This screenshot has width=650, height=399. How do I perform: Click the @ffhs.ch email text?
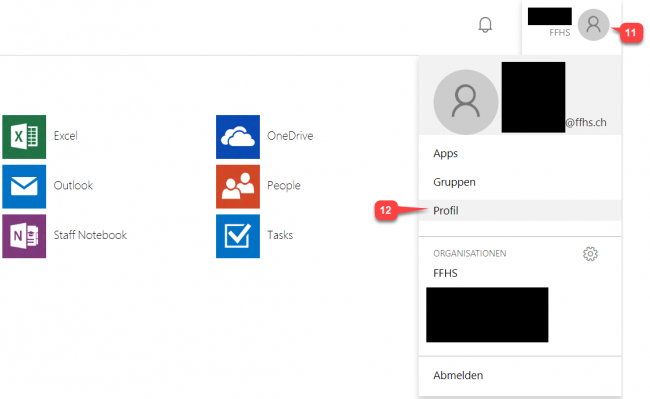pyautogui.click(x=586, y=123)
